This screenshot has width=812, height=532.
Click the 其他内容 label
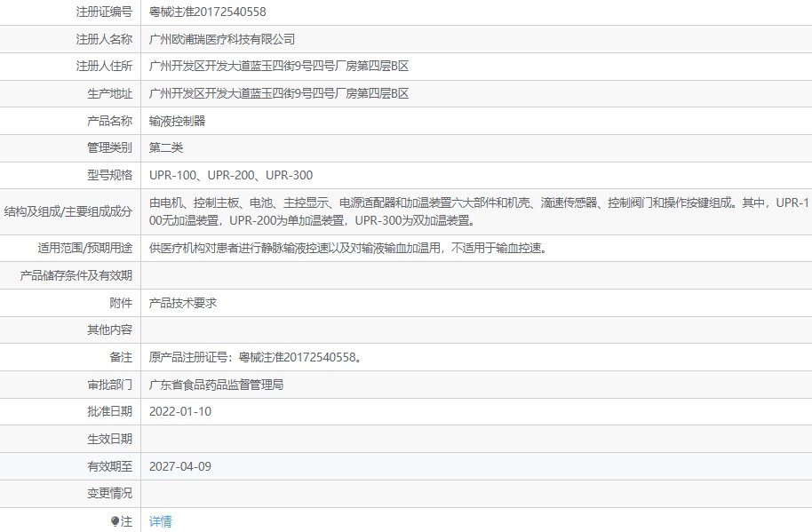(110, 330)
